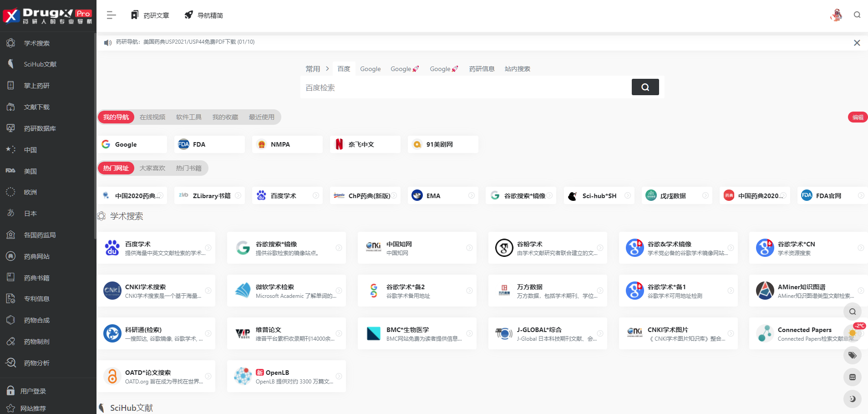Image resolution: width=868 pixels, height=414 pixels.
Task: Click the red 编辑 button
Action: click(858, 117)
